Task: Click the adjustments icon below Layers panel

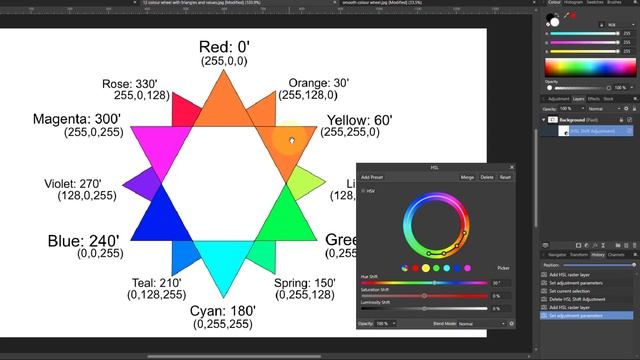Action: pyautogui.click(x=587, y=245)
